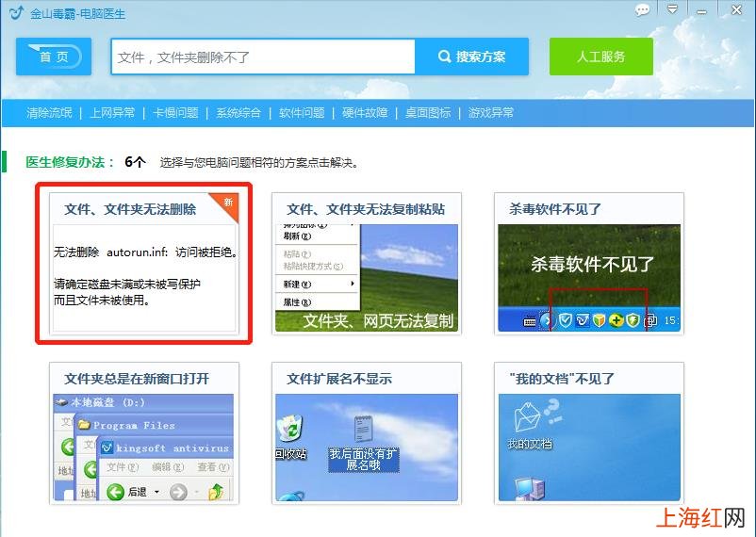This screenshot has height=537, width=756.
Task: Minimize the 电脑医生 window
Action: click(x=702, y=10)
